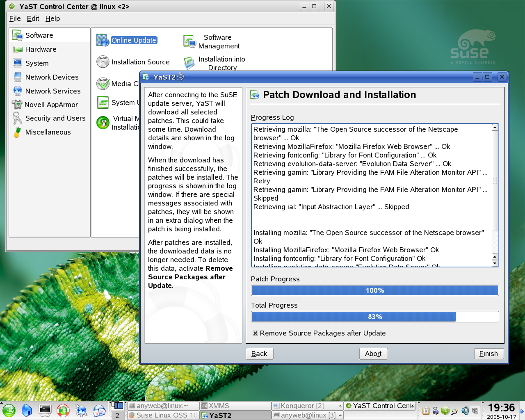Open the Klipper clipboard tray icon
This screenshot has height=420, width=525.
click(x=426, y=411)
